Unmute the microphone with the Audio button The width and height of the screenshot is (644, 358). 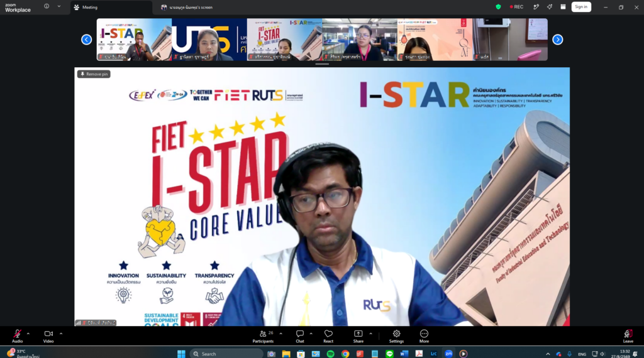coord(17,336)
